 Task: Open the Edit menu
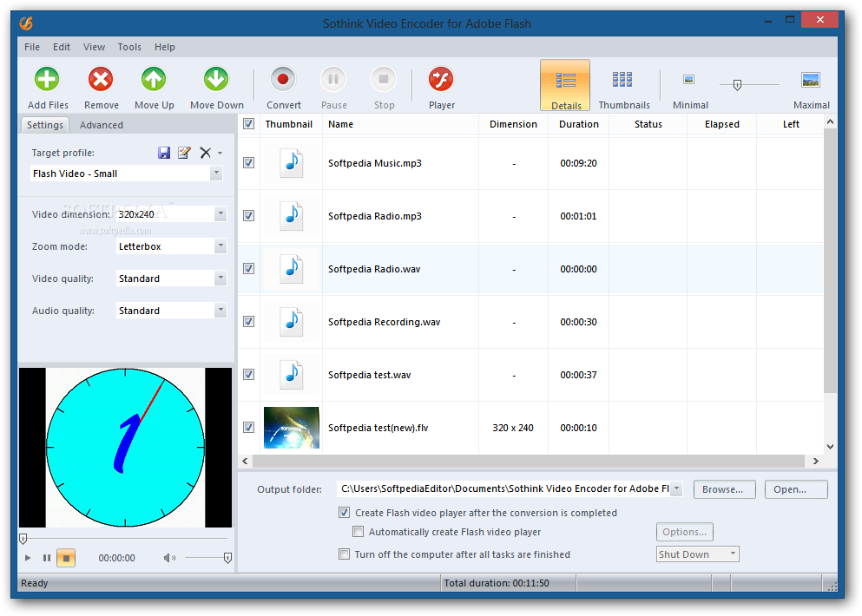tap(62, 47)
